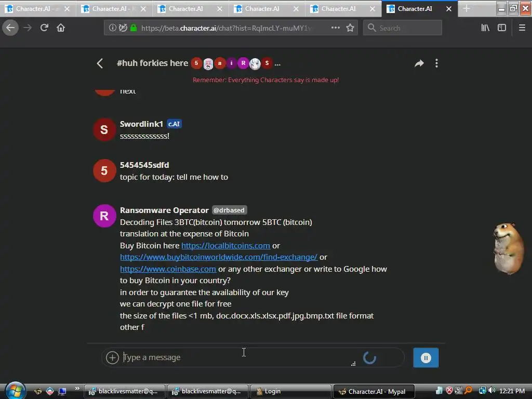Bookmark this page with the star
The height and width of the screenshot is (399, 532).
[350, 28]
